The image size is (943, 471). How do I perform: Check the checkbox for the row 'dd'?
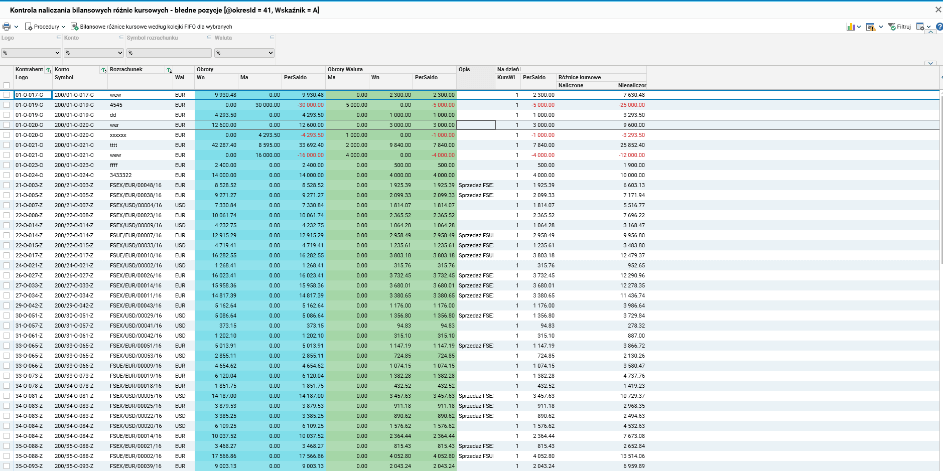[x=7, y=114]
